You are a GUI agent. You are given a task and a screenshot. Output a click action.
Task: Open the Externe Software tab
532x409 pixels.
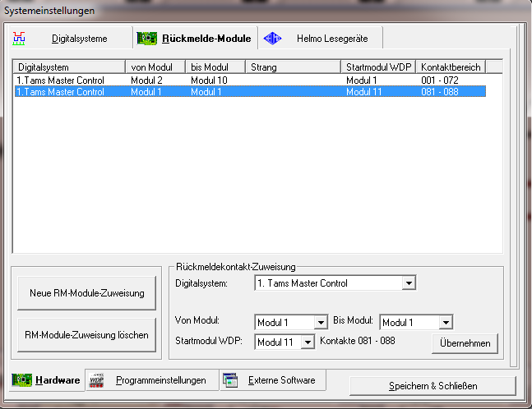273,380
